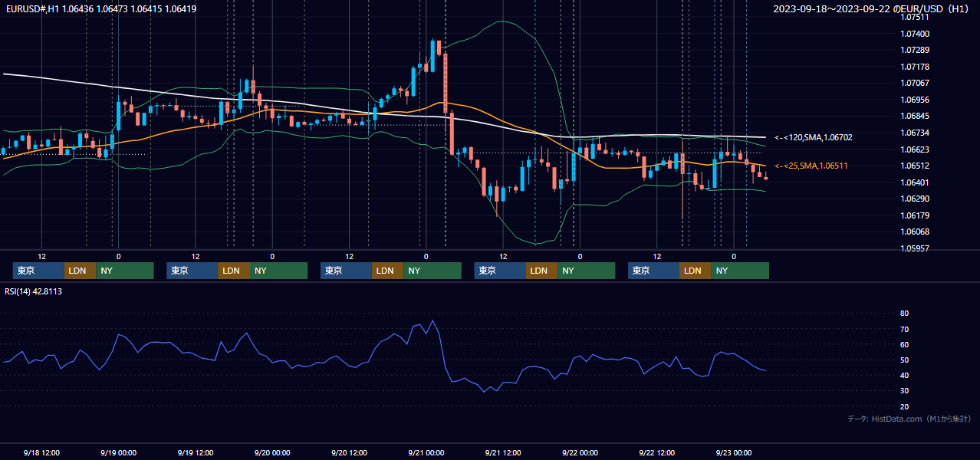Click price axis label 1.06512
This screenshot has width=980, height=460.
click(x=915, y=166)
